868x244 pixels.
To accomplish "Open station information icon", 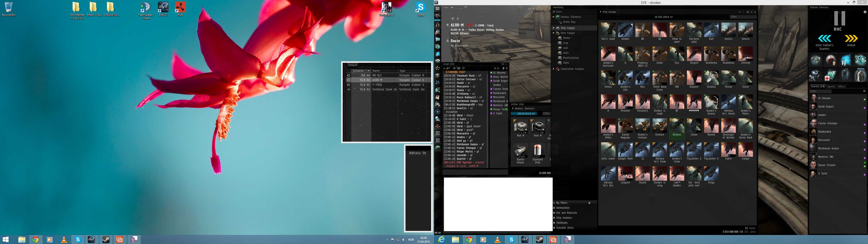I will tap(865, 12).
